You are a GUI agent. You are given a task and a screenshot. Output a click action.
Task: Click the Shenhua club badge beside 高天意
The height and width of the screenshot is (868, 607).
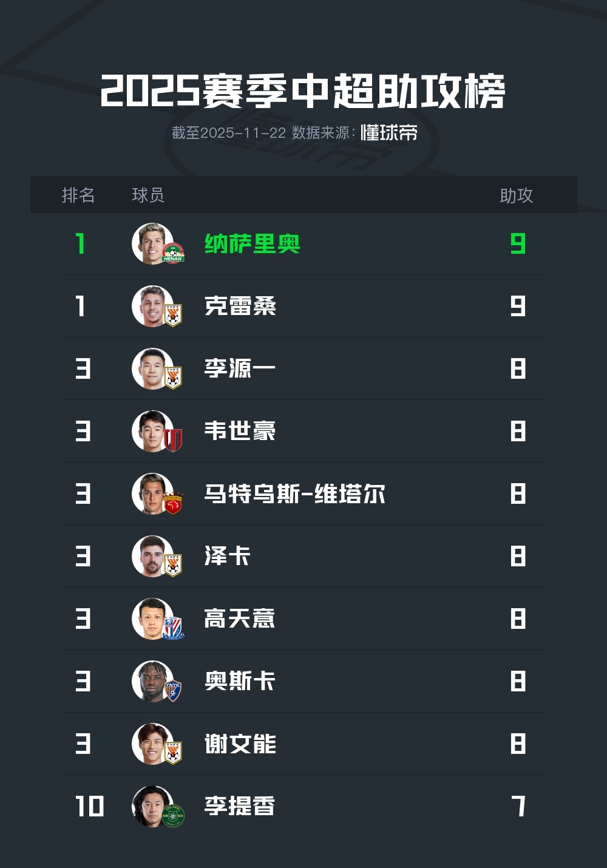(x=173, y=628)
